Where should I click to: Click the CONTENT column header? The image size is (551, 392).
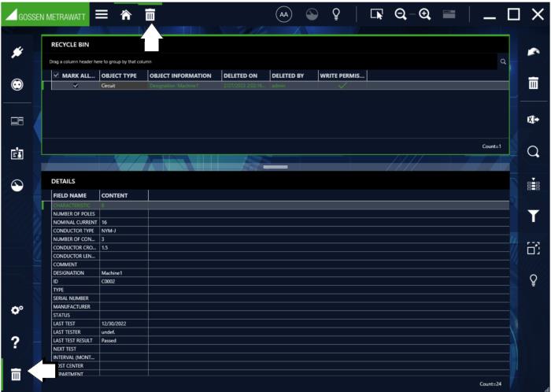coord(124,195)
